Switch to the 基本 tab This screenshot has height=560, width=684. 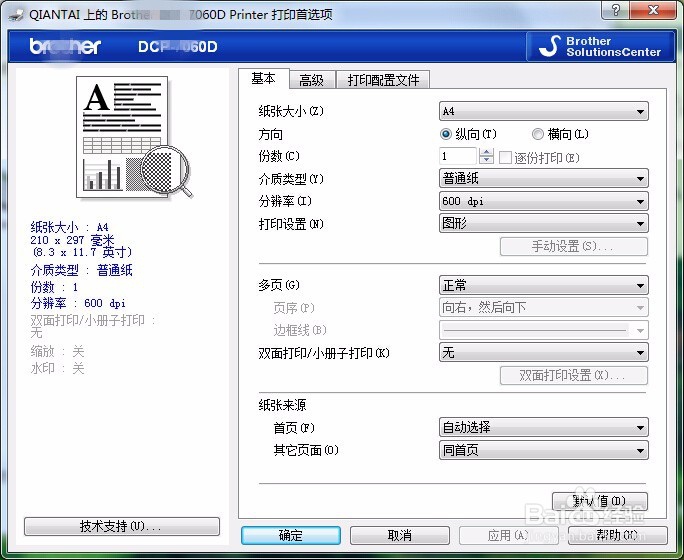263,79
